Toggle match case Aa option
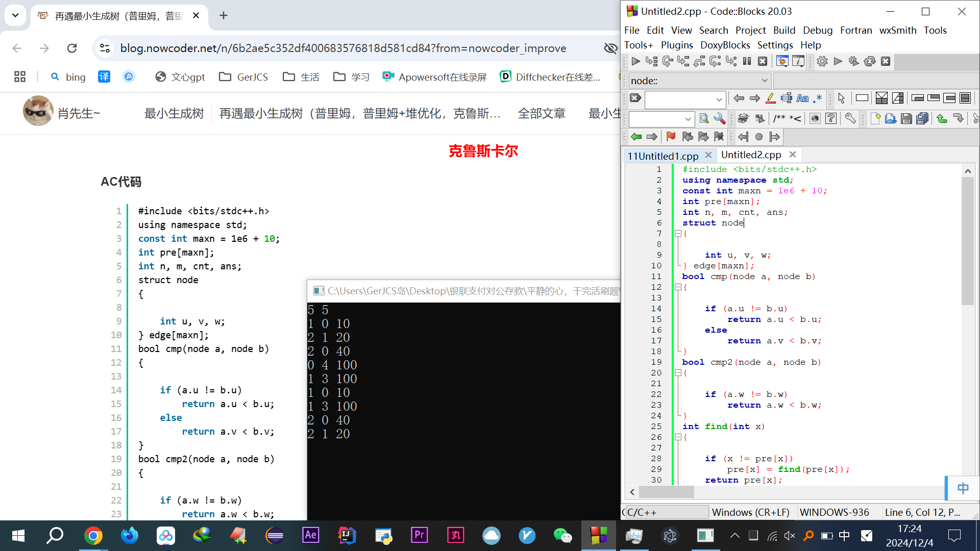Viewport: 980px width, 551px height. [802, 98]
